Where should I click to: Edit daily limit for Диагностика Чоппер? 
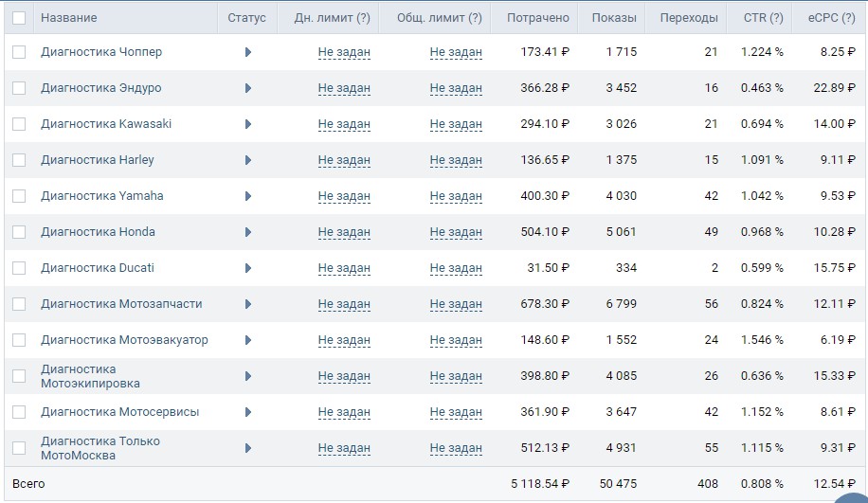tap(344, 52)
